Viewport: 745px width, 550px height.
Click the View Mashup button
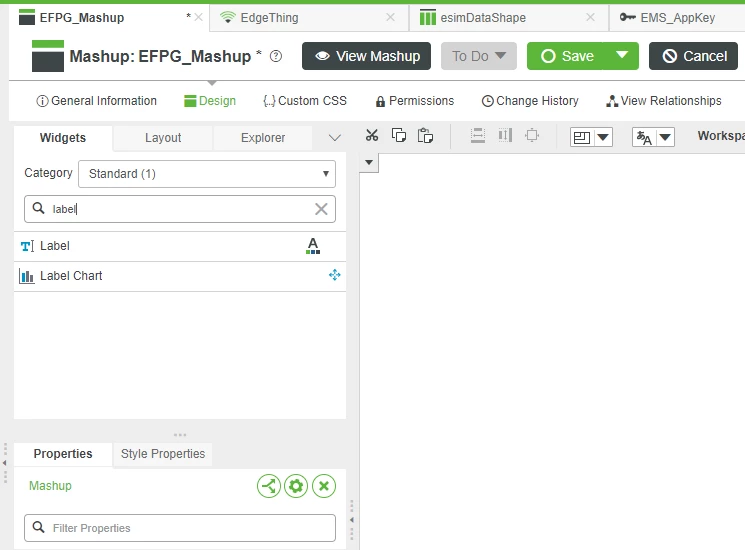[366, 56]
